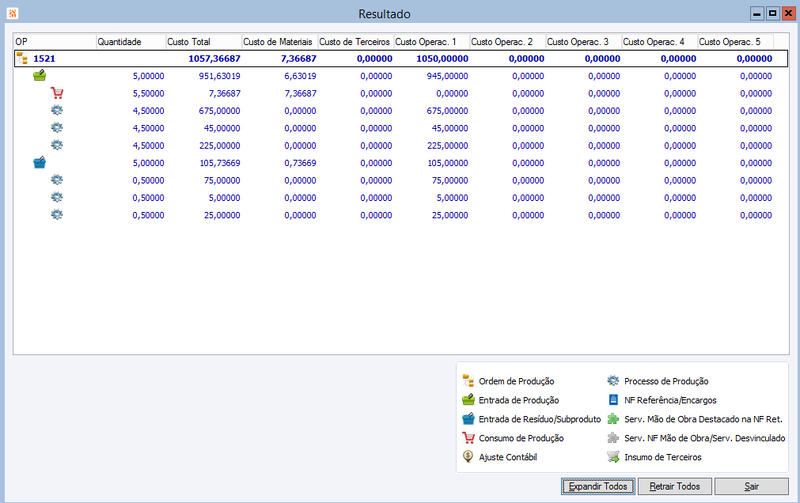This screenshot has width=800, height=503.
Task: Click the Consumo de Produção legend cart icon
Action: [x=468, y=438]
